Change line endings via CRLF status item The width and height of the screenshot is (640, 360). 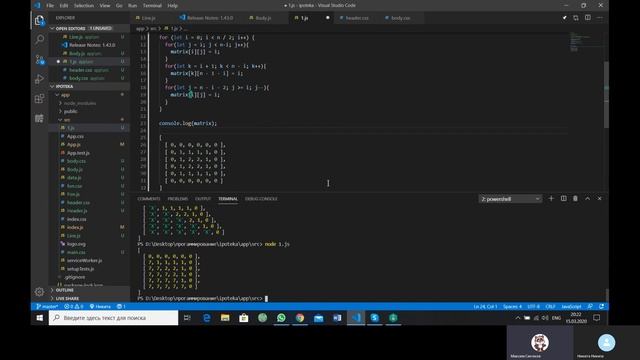point(551,306)
